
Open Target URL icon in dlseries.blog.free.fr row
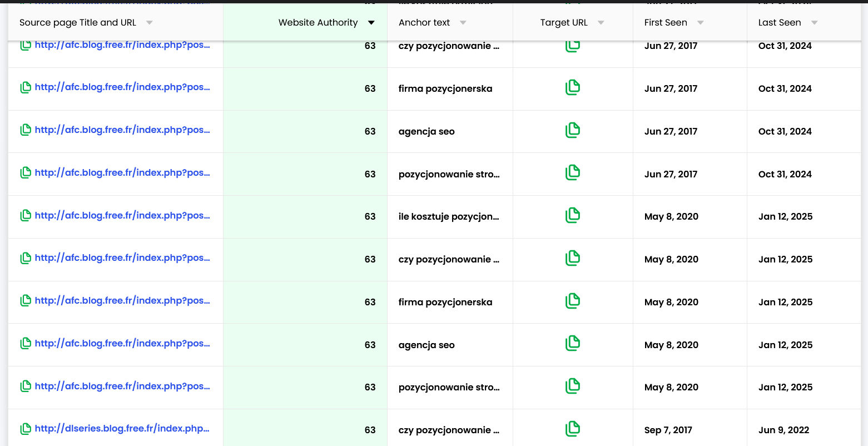[572, 429]
